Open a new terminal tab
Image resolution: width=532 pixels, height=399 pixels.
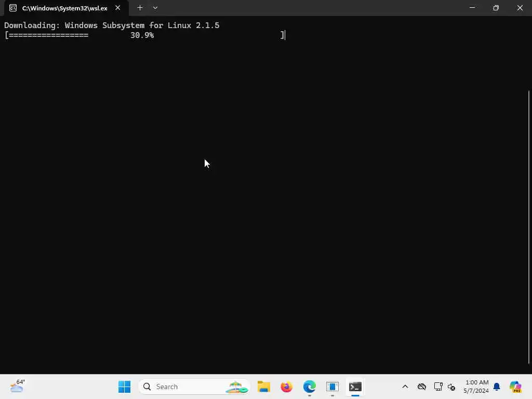click(x=140, y=8)
